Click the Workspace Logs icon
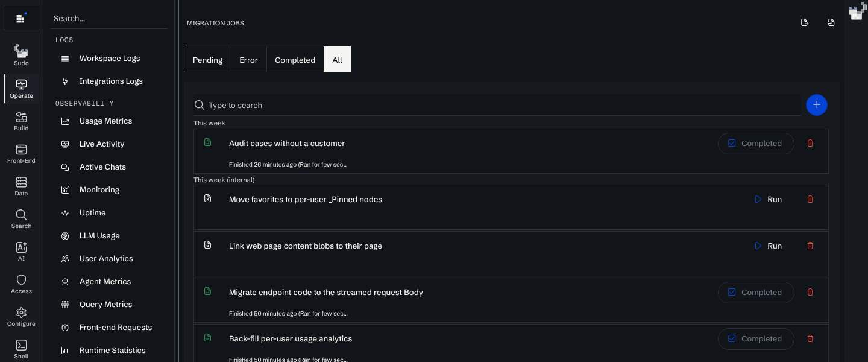Screen dimensions: 868x362 pyautogui.click(x=65, y=59)
